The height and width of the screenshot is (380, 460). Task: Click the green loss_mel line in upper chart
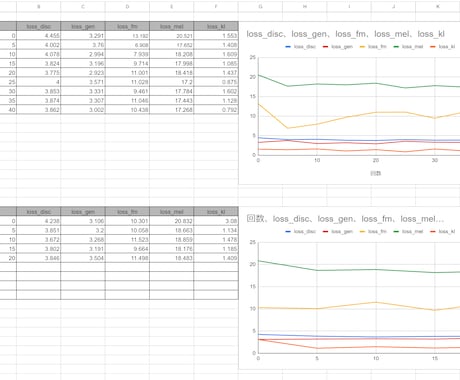[x=347, y=84]
